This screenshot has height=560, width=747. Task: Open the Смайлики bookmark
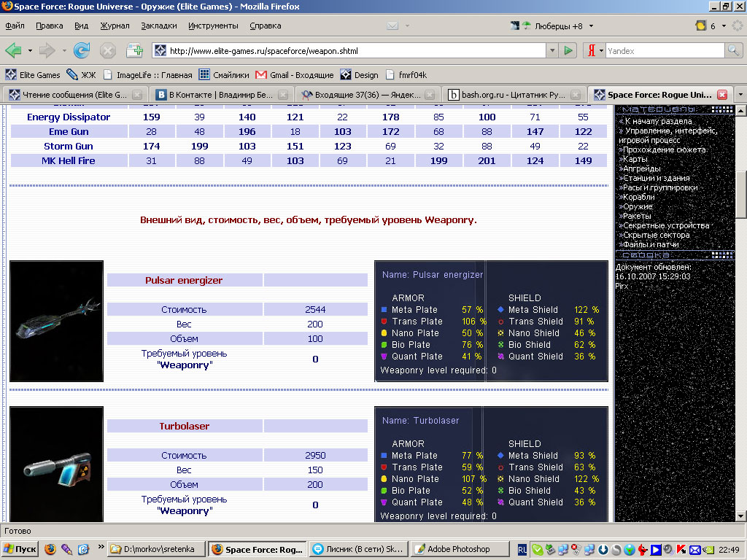(x=224, y=74)
